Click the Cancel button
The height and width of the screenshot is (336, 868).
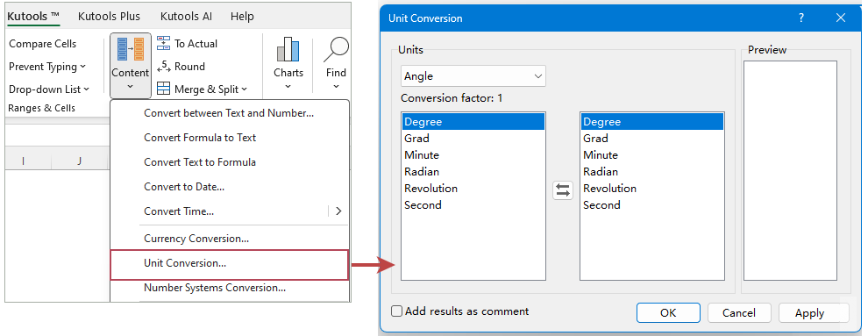point(739,312)
